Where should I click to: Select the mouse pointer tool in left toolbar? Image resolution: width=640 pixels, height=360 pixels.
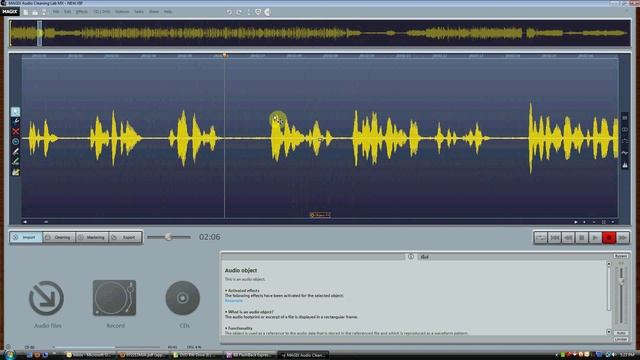tap(16, 111)
